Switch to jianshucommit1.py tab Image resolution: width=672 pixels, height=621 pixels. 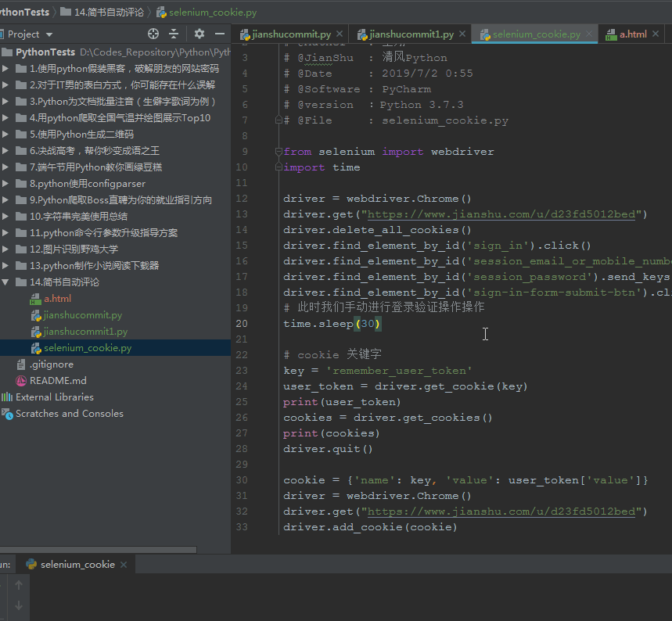406,34
